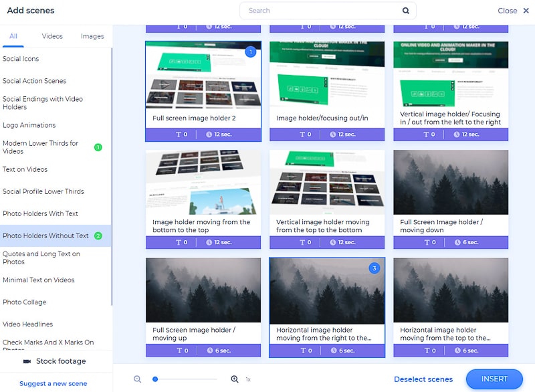Switch to the Images tab

(x=92, y=36)
